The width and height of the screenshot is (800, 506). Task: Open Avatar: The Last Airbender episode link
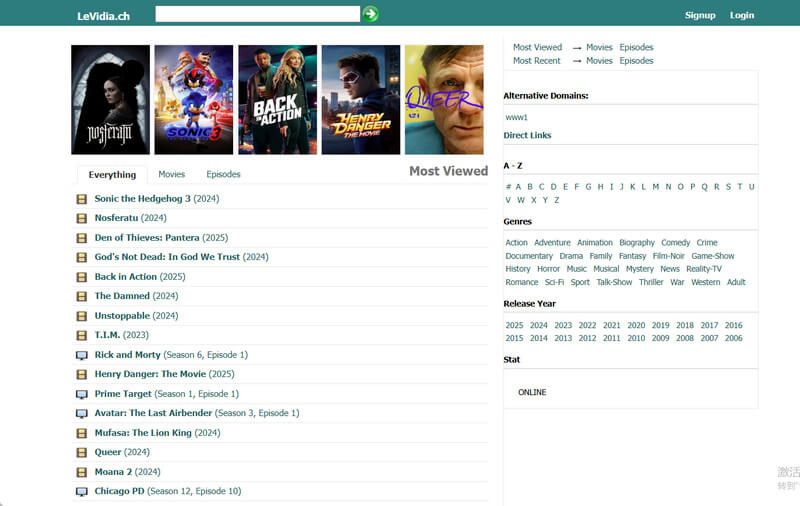pos(197,413)
